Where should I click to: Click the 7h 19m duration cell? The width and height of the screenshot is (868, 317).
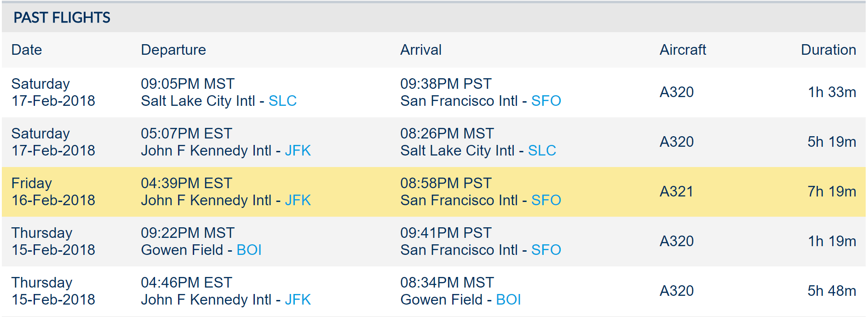[832, 191]
